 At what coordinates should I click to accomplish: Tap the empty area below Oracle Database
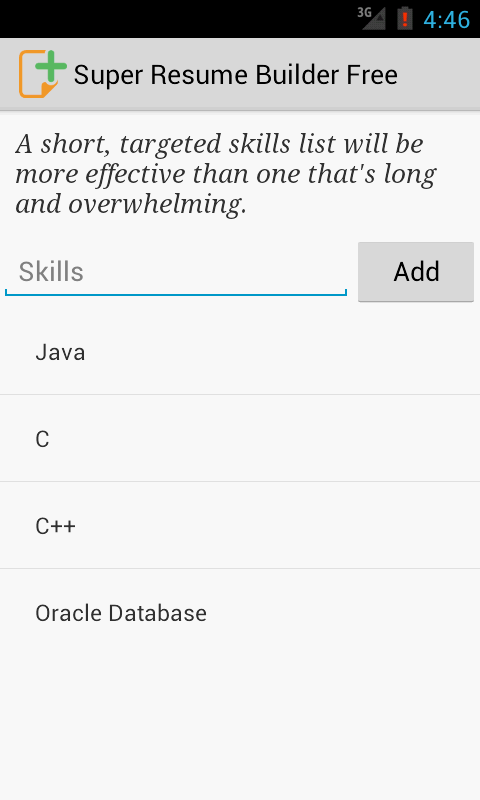pyautogui.click(x=240, y=727)
